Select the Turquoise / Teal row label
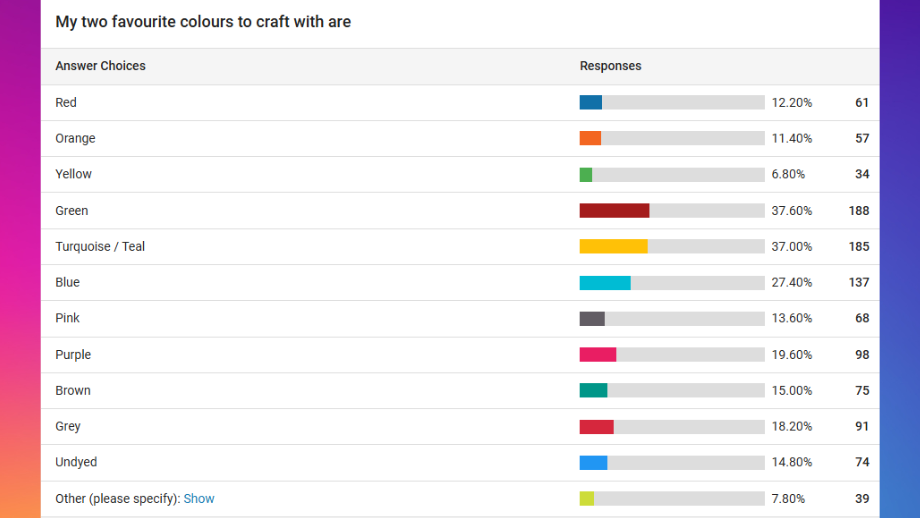The image size is (920, 518). pos(100,246)
